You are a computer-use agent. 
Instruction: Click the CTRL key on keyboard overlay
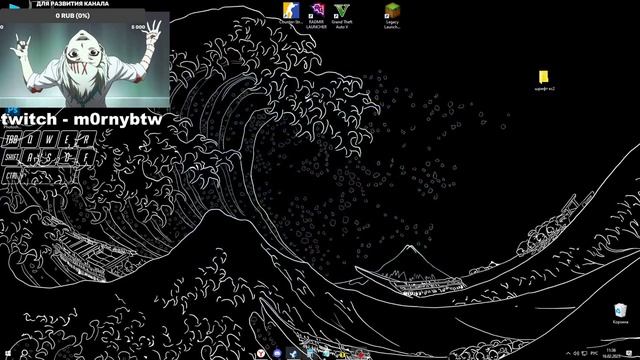(13, 176)
